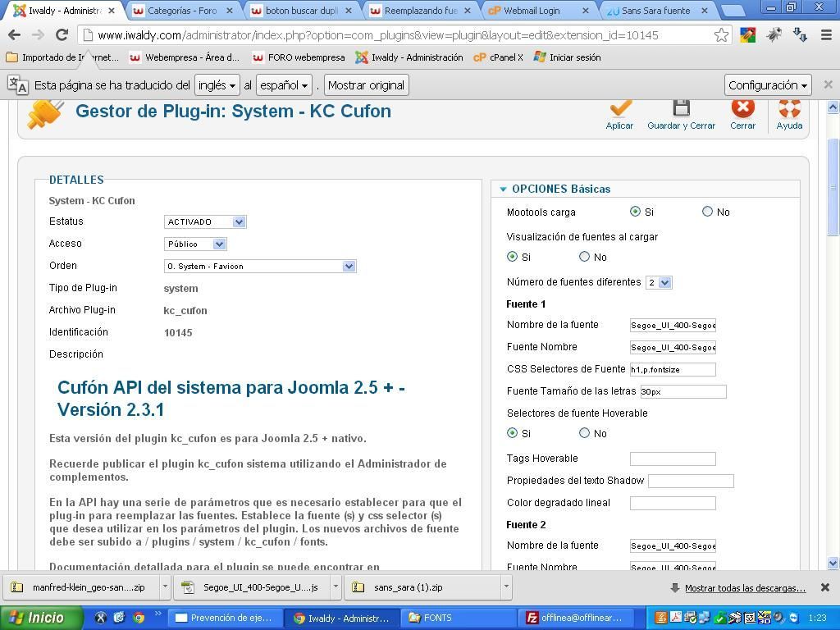840x630 pixels.
Task: Switch to the Categorías - Foro tab
Action: click(x=181, y=11)
